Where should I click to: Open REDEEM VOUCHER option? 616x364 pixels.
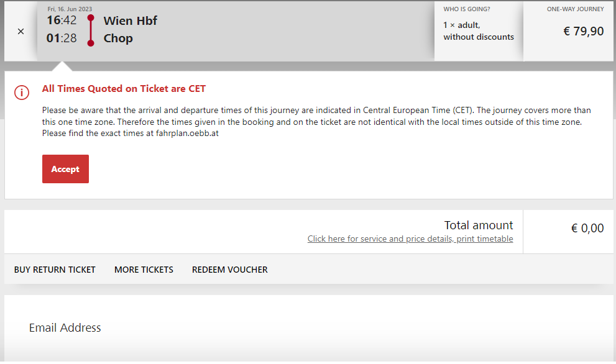click(230, 270)
